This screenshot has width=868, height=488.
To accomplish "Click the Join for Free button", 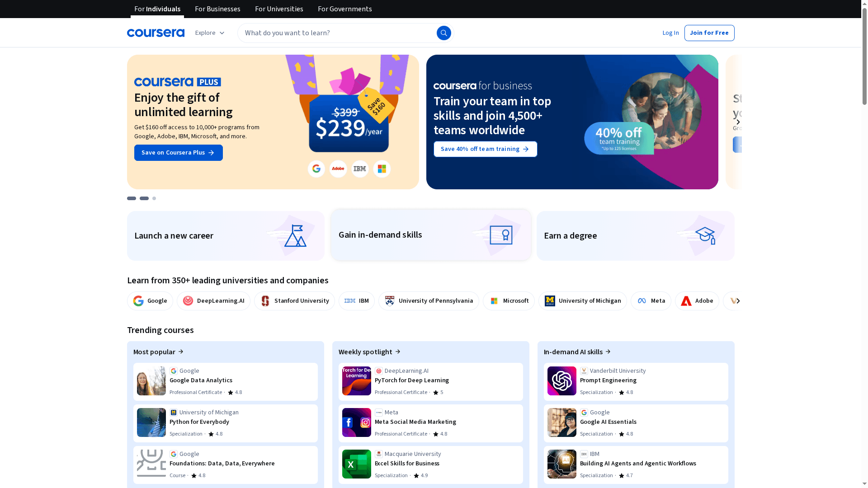I will [x=709, y=33].
